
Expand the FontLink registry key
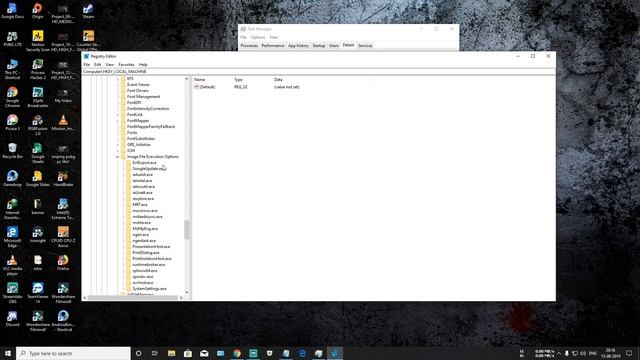pyautogui.click(x=118, y=115)
